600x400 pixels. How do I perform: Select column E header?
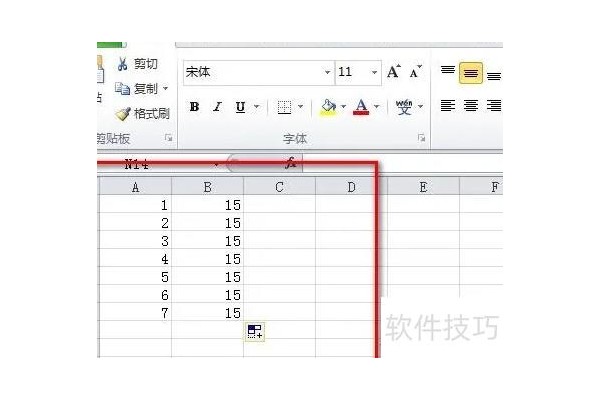pyautogui.click(x=423, y=187)
